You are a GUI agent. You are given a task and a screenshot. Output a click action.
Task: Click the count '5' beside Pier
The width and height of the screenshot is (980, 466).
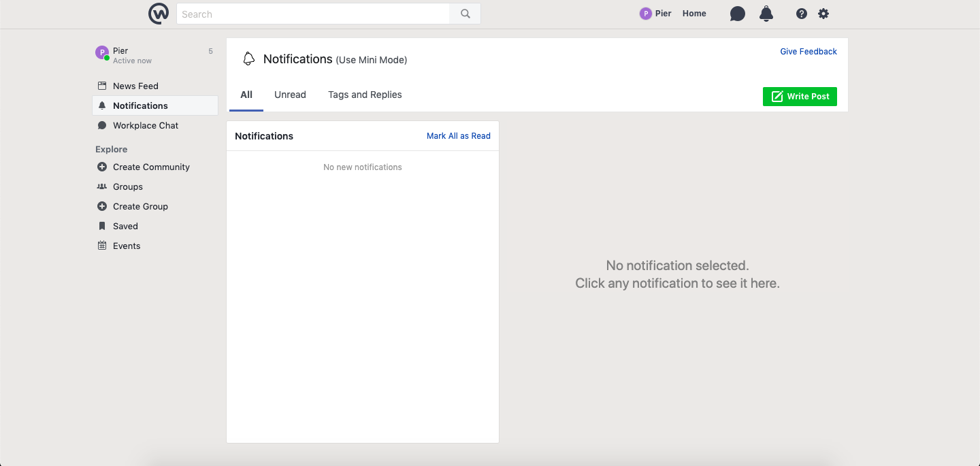[210, 51]
